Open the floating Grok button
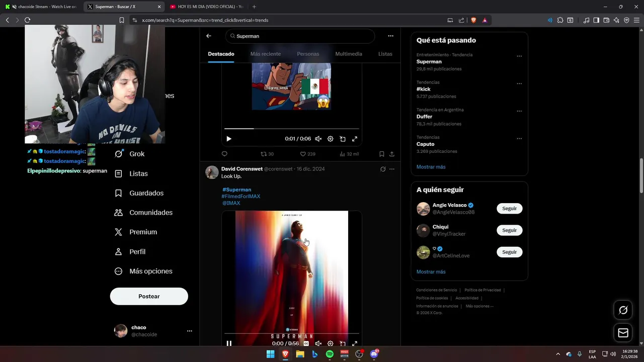 click(623, 310)
